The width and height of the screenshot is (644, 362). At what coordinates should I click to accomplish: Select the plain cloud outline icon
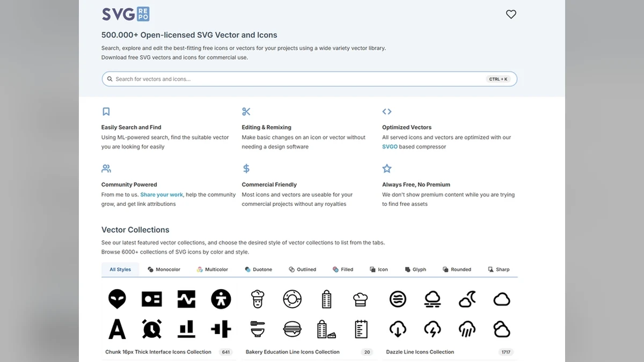pos(502,299)
